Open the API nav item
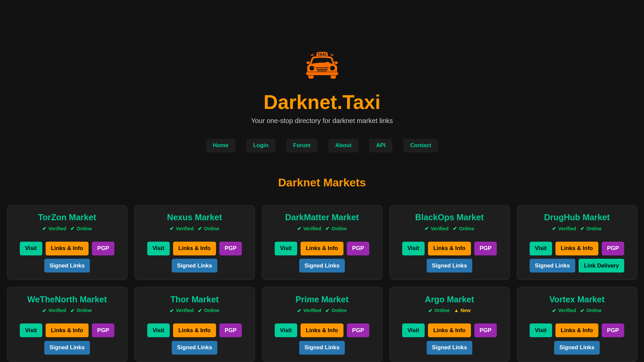644x362 pixels. pyautogui.click(x=381, y=145)
